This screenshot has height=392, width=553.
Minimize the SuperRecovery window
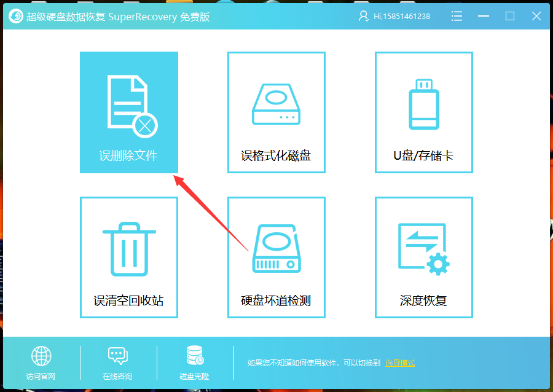pyautogui.click(x=483, y=16)
